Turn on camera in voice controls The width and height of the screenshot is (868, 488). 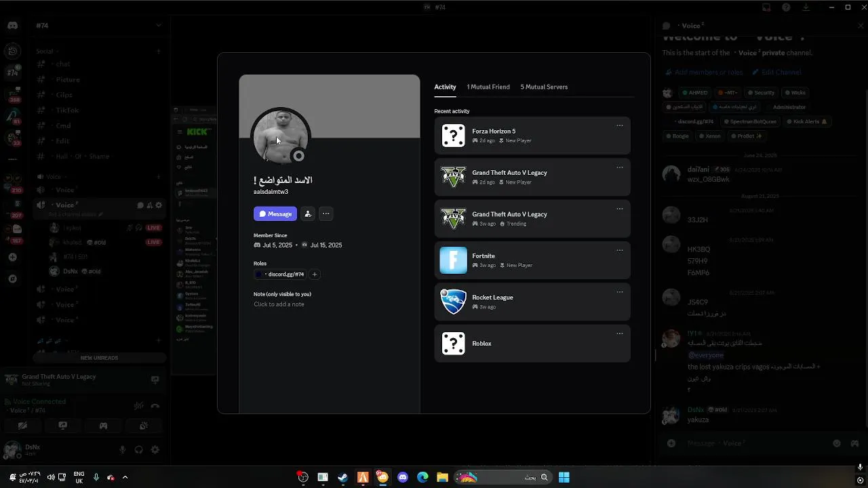pyautogui.click(x=22, y=426)
